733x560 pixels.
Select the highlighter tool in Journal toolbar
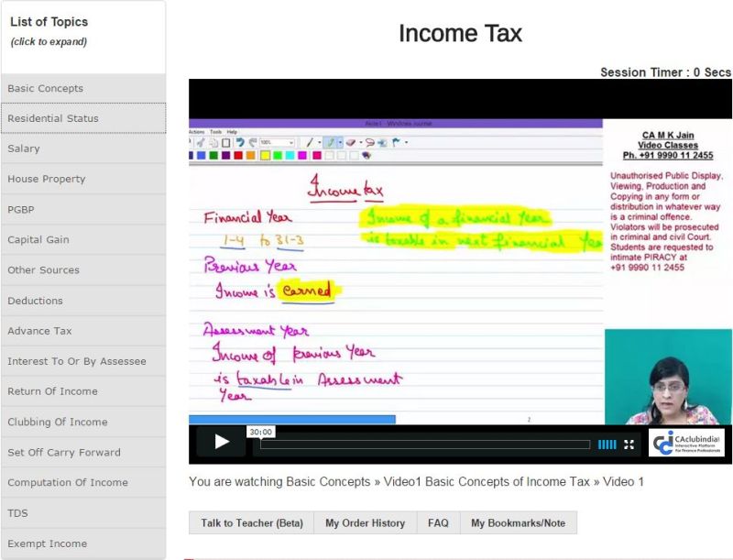point(331,143)
